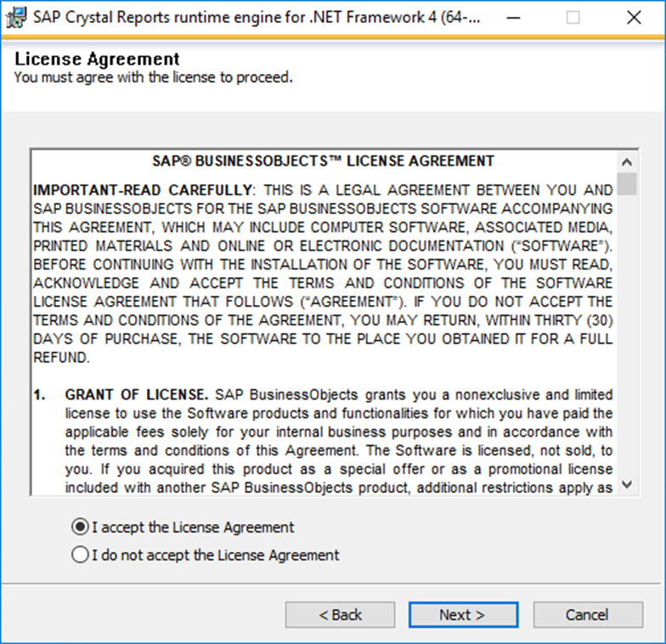Click the installer icon in title bar

[16, 17]
